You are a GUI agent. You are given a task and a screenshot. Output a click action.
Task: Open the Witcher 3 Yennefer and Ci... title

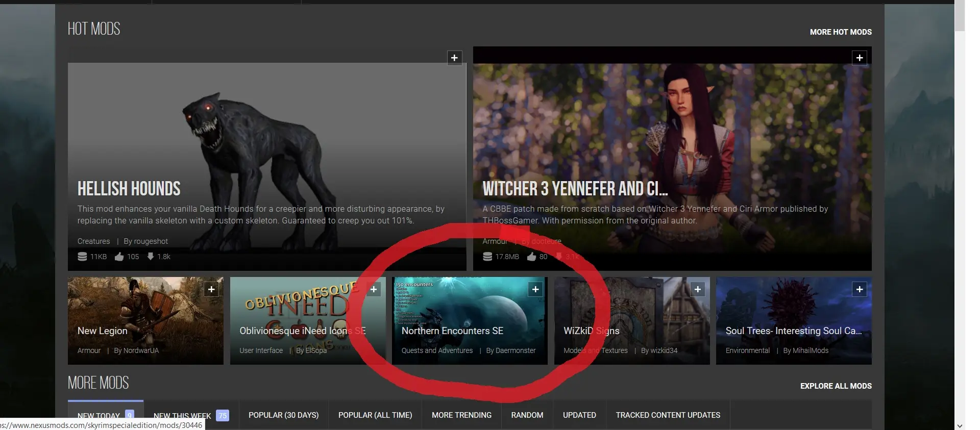[575, 189]
